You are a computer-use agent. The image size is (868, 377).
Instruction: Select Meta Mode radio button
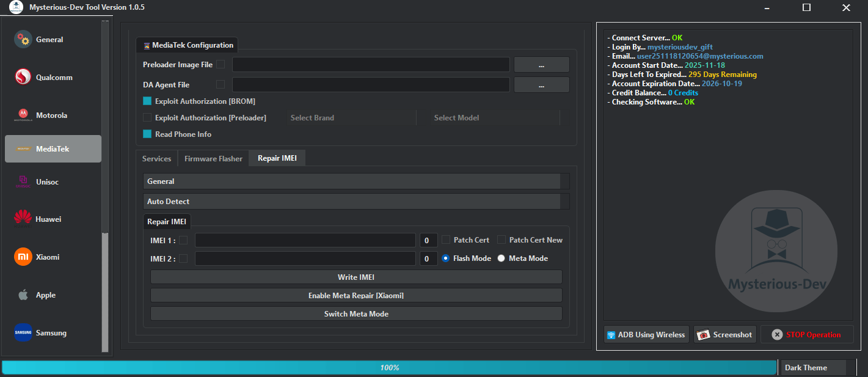501,258
